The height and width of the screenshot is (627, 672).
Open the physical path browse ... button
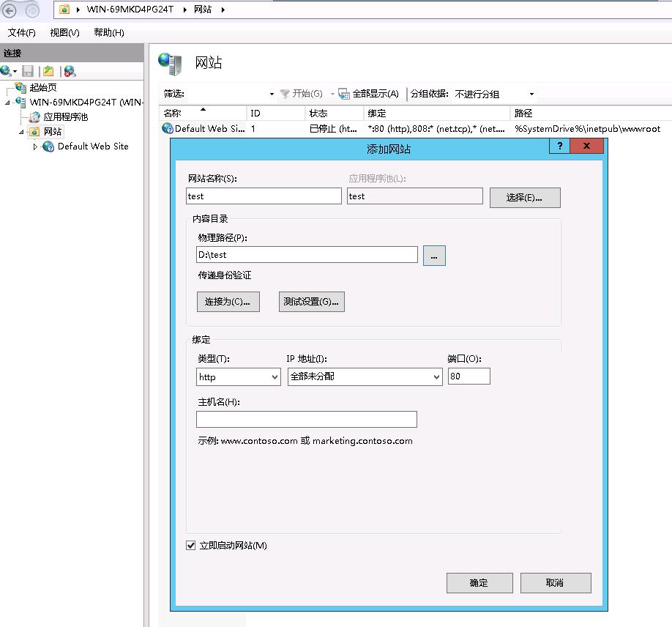[435, 255]
